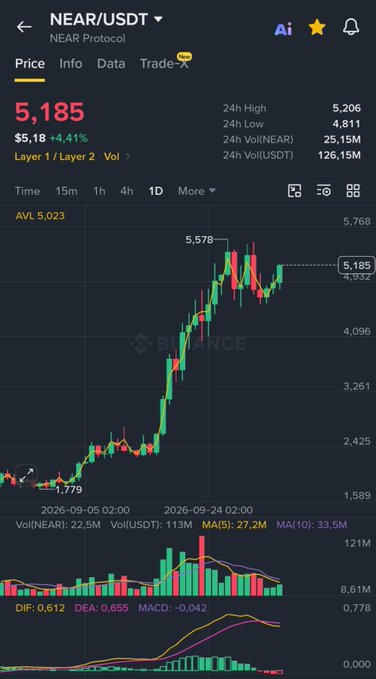The width and height of the screenshot is (376, 679).
Task: Switch to the Data tab
Action: [x=111, y=64]
